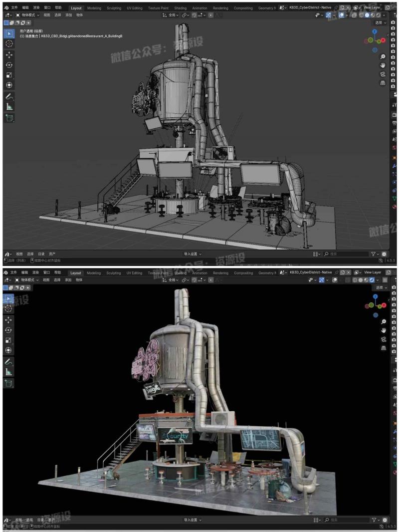The width and height of the screenshot is (399, 532).
Task: Pick the Annotate tool
Action: click(x=8, y=96)
